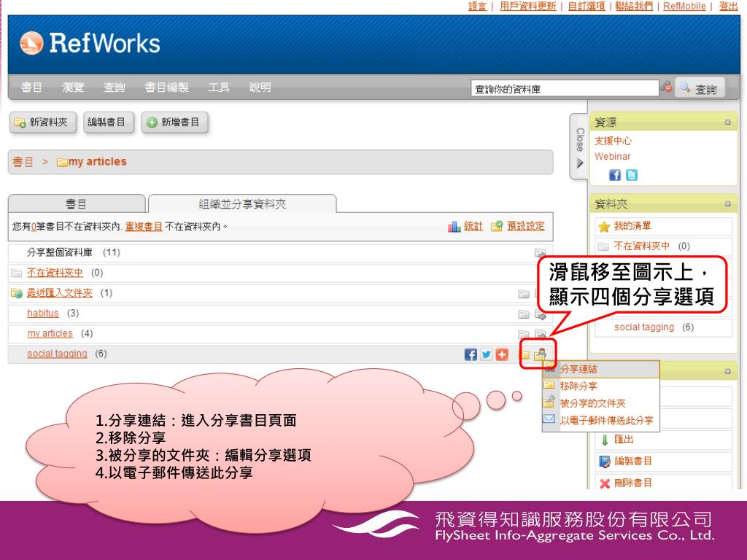Open the 統計 statistics link
This screenshot has height=560, width=747.
473,226
